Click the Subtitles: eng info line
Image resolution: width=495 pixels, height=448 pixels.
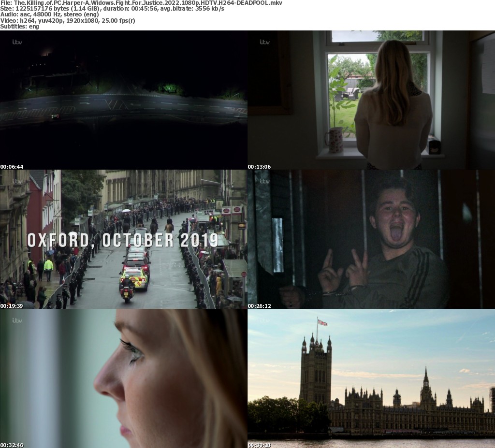click(19, 27)
